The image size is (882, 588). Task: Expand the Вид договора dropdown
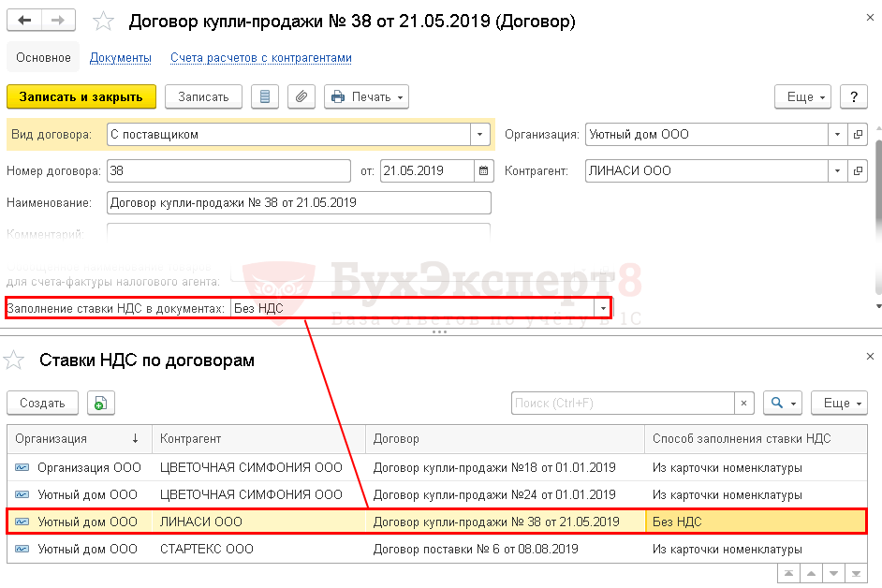click(480, 135)
